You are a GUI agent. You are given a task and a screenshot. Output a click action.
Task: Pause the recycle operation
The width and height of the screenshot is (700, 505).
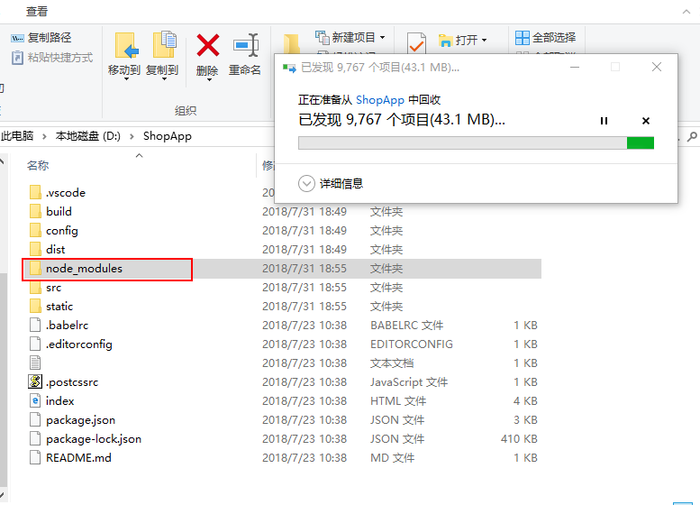coord(604,121)
